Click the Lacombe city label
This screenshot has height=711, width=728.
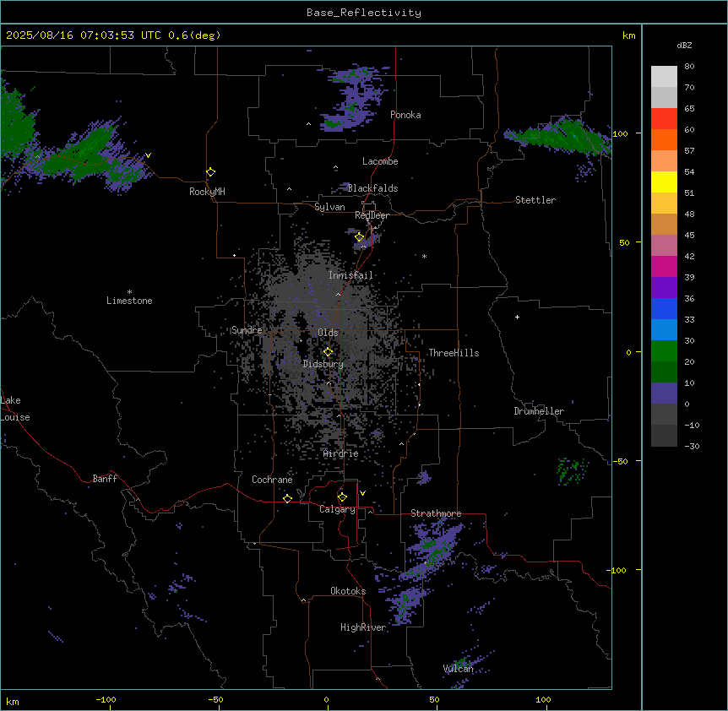[380, 161]
